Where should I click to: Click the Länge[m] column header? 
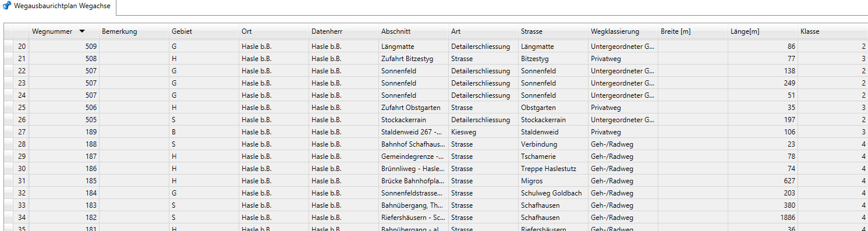pyautogui.click(x=762, y=31)
